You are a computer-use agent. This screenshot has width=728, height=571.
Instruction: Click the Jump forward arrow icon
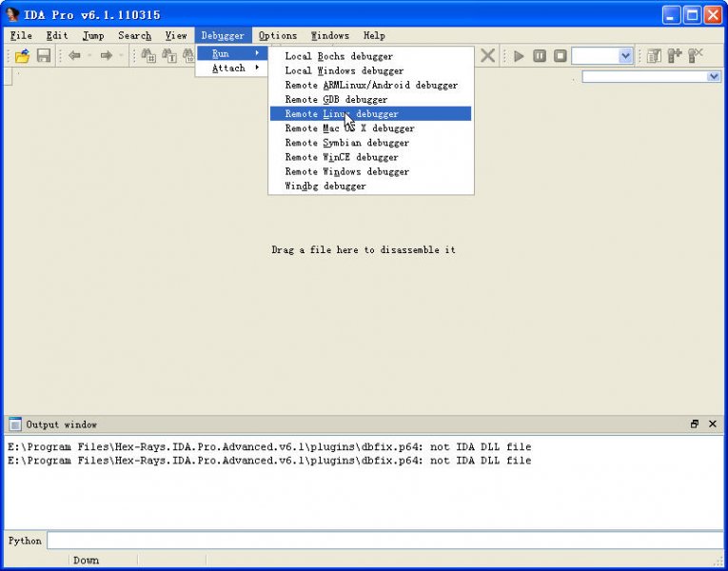[x=107, y=56]
